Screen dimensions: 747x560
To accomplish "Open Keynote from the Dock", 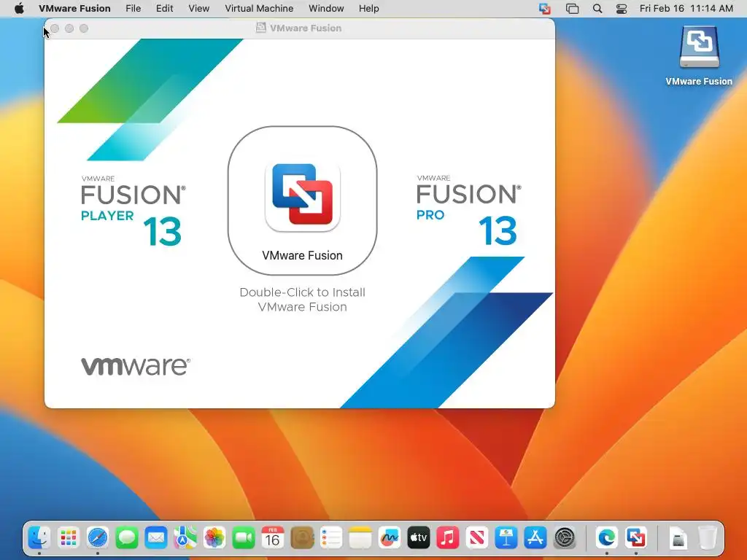I will coord(506,538).
